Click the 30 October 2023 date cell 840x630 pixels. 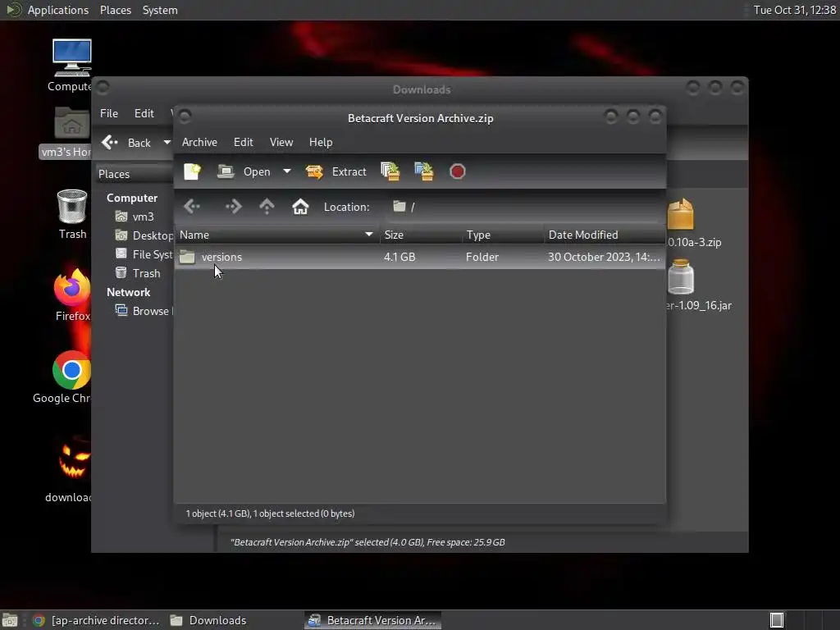tap(604, 257)
